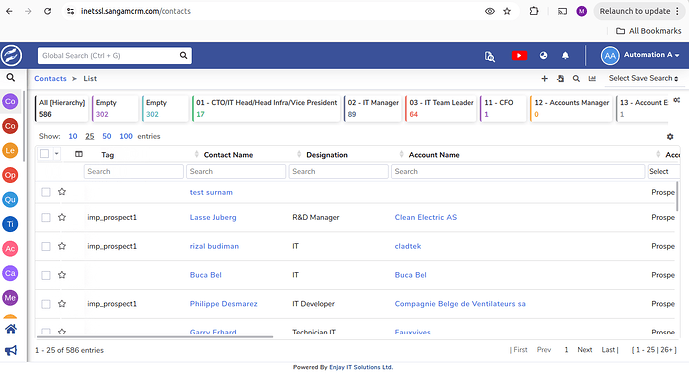Show 10 entries per page

coord(73,136)
